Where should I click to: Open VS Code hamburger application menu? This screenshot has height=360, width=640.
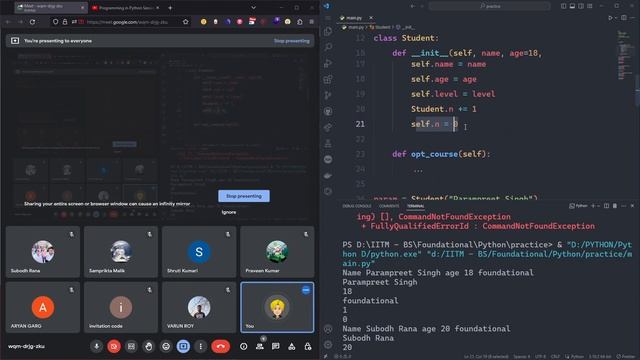pos(328,18)
